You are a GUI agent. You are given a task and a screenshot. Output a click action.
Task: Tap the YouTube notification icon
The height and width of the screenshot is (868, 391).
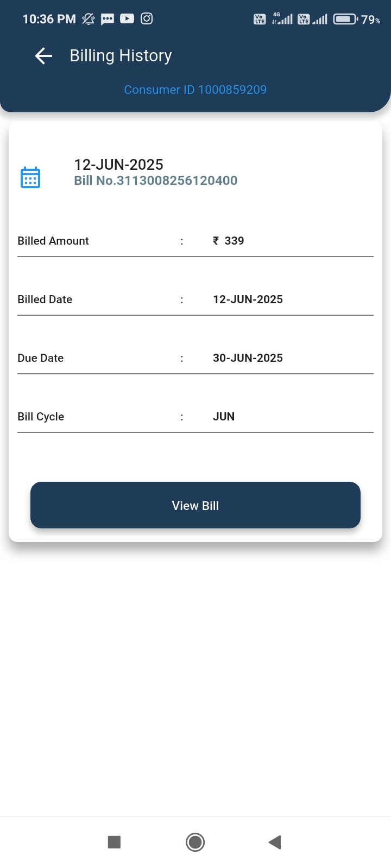(x=127, y=19)
